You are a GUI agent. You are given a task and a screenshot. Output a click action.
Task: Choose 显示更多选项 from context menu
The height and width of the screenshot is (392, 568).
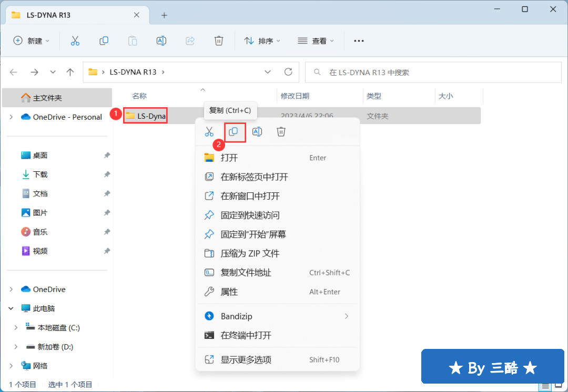coord(278,360)
